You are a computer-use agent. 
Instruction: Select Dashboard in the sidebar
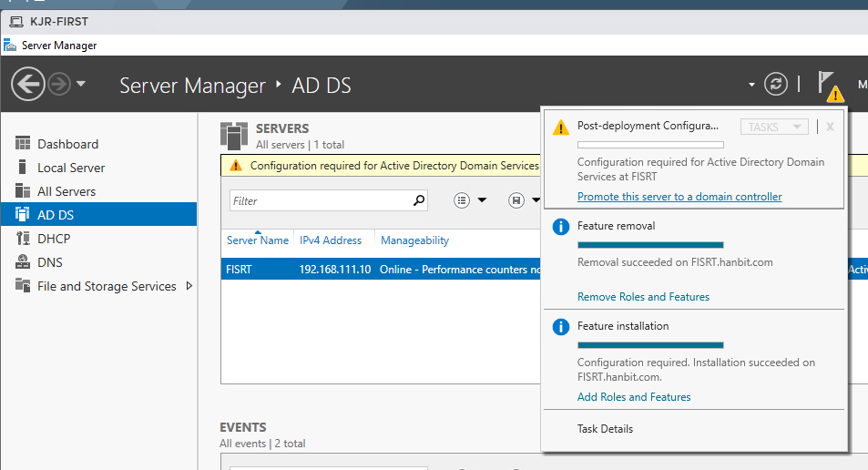click(x=67, y=144)
